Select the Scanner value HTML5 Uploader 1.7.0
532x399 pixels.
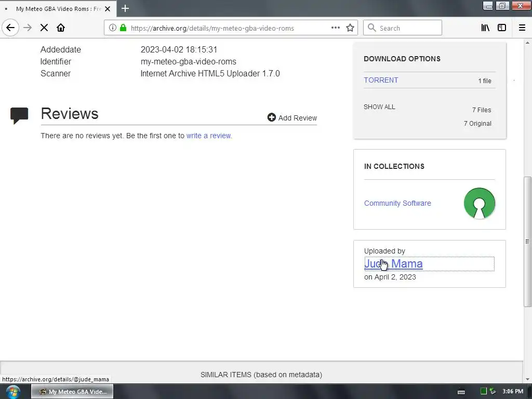210,74
